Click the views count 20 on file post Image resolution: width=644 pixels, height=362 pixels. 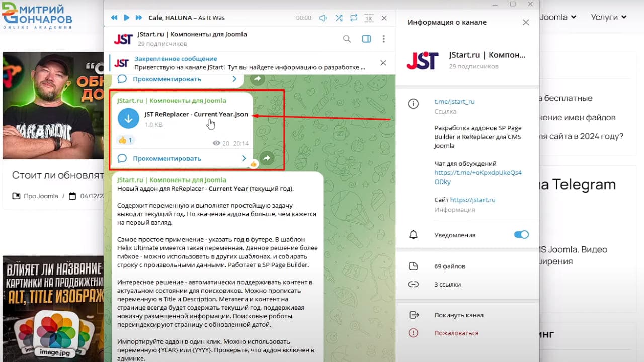221,143
